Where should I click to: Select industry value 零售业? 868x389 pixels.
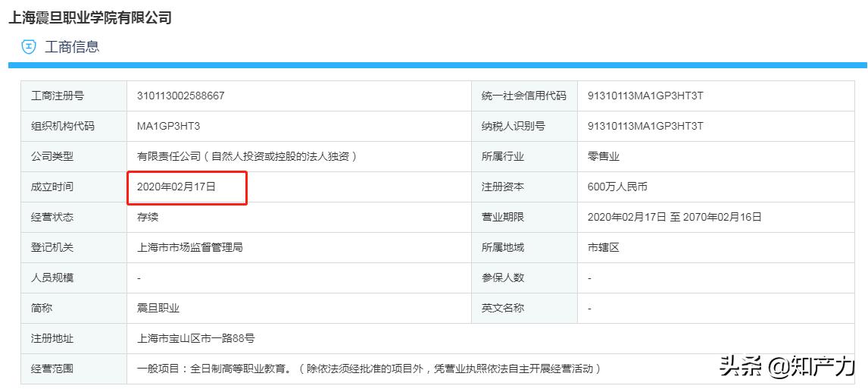tap(604, 157)
